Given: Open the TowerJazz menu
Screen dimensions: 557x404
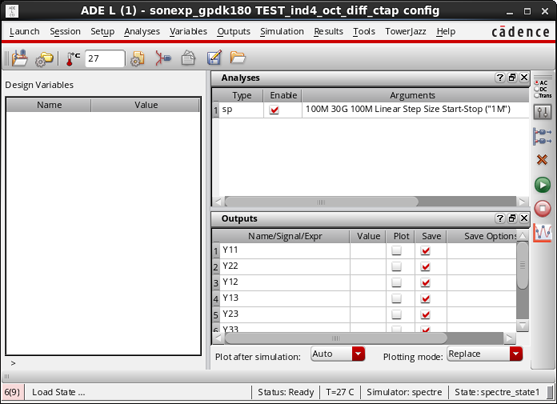Looking at the screenshot, I should click(405, 32).
